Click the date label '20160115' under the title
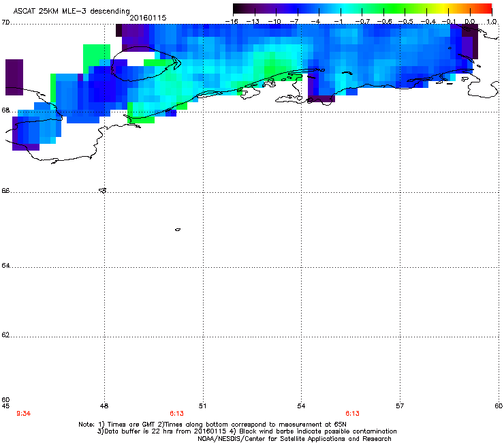The image size is (504, 443). (148, 18)
